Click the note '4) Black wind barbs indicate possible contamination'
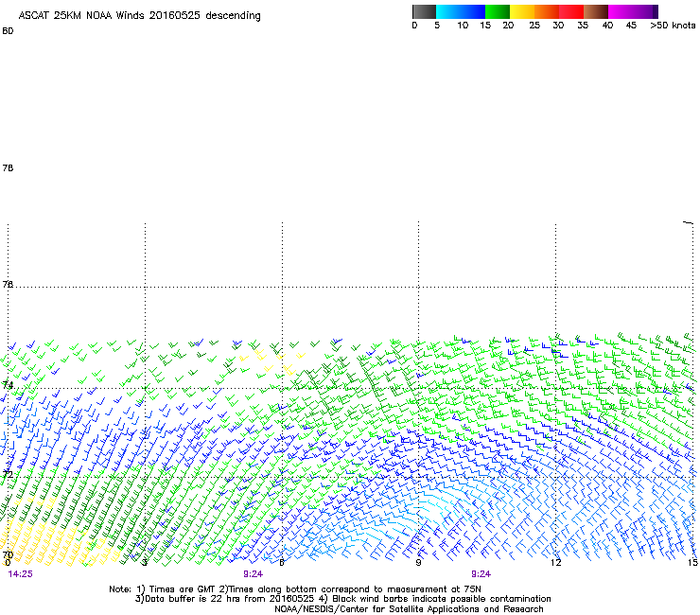This screenshot has height=615, width=700. pyautogui.click(x=435, y=599)
